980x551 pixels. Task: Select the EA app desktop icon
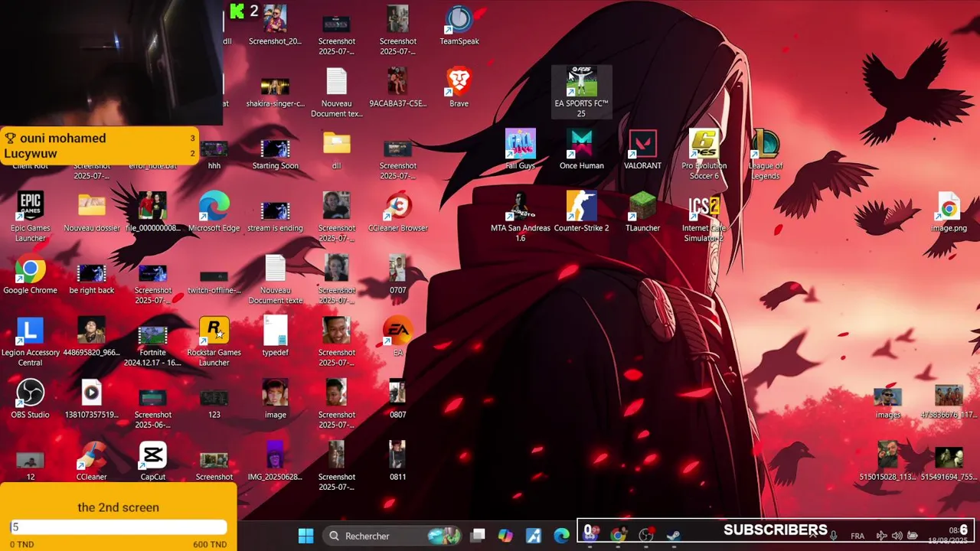point(398,337)
